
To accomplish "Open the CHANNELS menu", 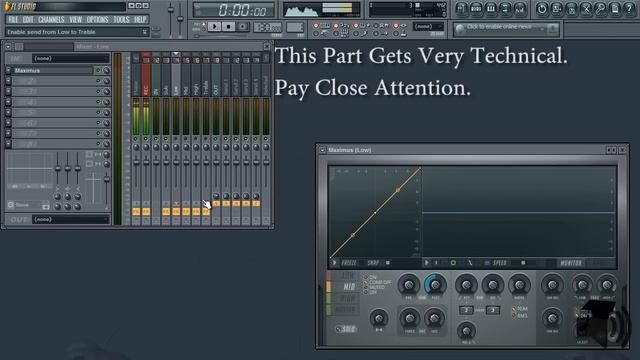I will [51, 20].
